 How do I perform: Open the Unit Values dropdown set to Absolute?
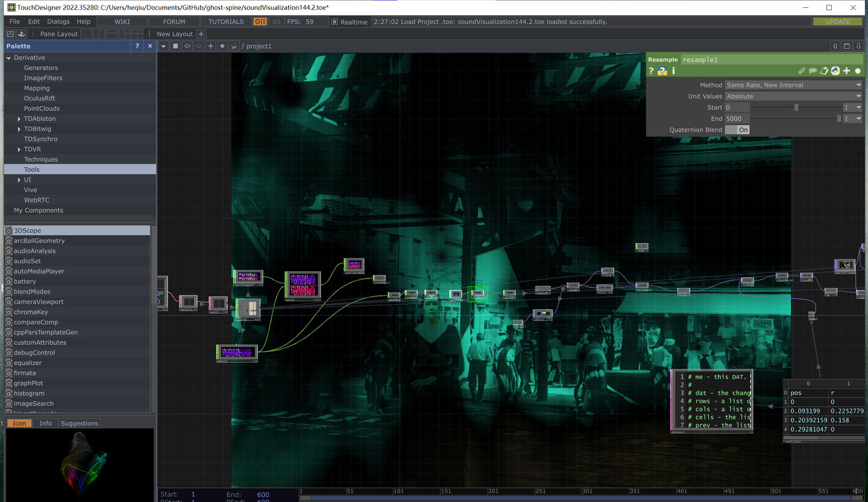click(793, 96)
